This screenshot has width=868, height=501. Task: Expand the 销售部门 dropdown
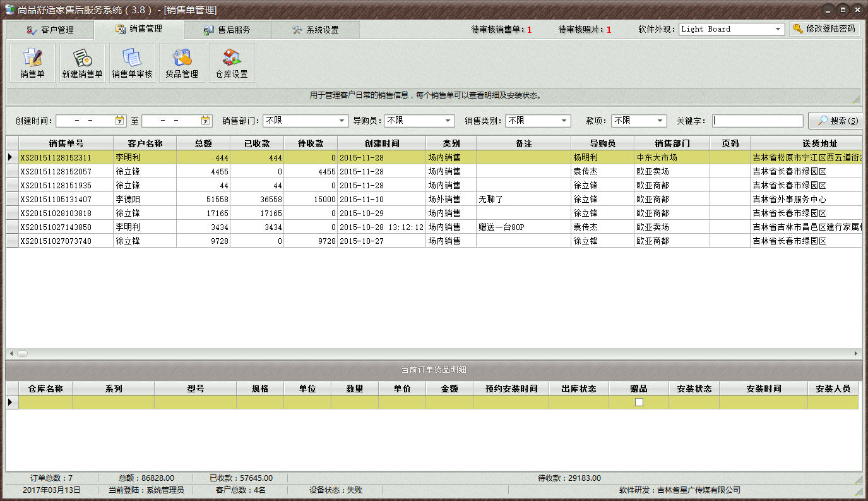pos(342,121)
